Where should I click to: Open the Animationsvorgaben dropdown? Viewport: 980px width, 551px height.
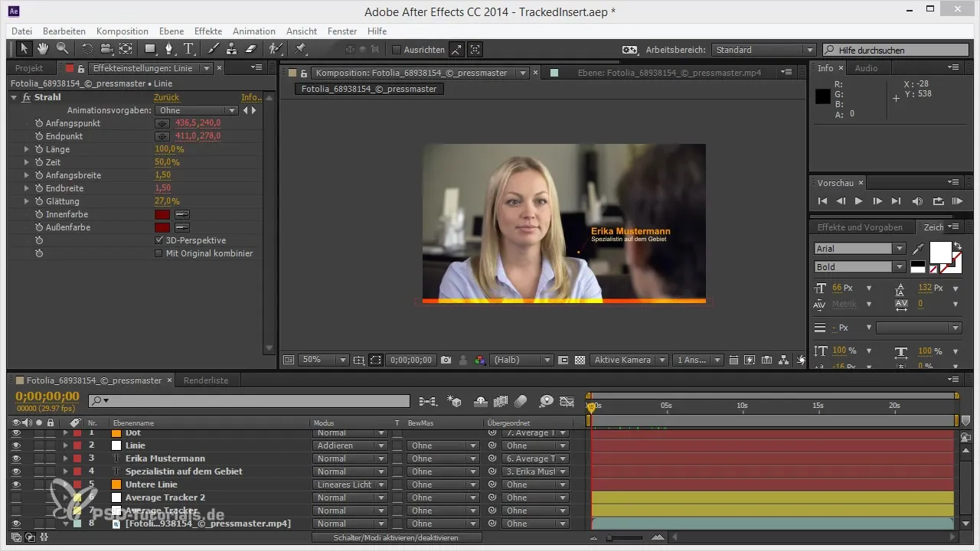pyautogui.click(x=196, y=110)
